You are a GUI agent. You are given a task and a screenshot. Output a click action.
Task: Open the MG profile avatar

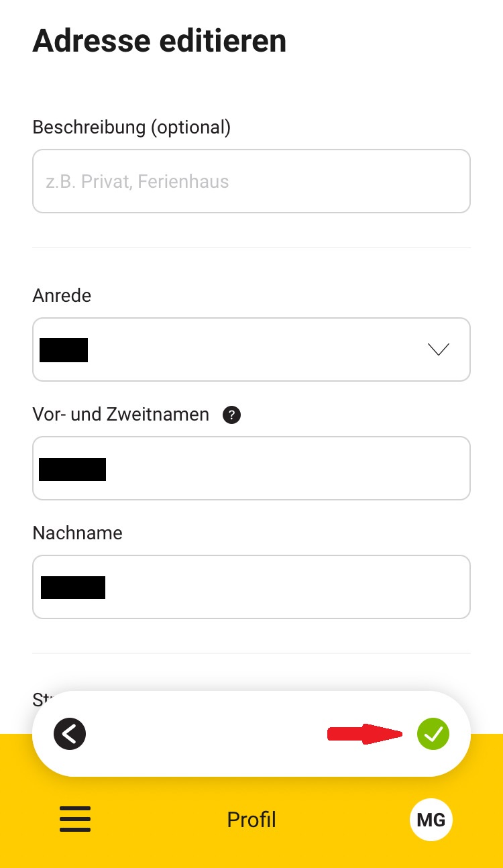point(431,820)
